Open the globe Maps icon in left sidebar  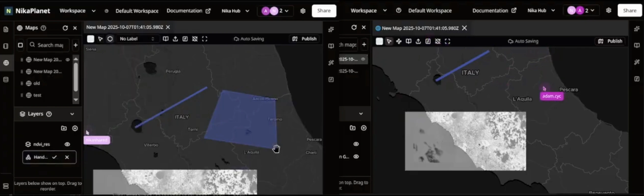pos(6,63)
